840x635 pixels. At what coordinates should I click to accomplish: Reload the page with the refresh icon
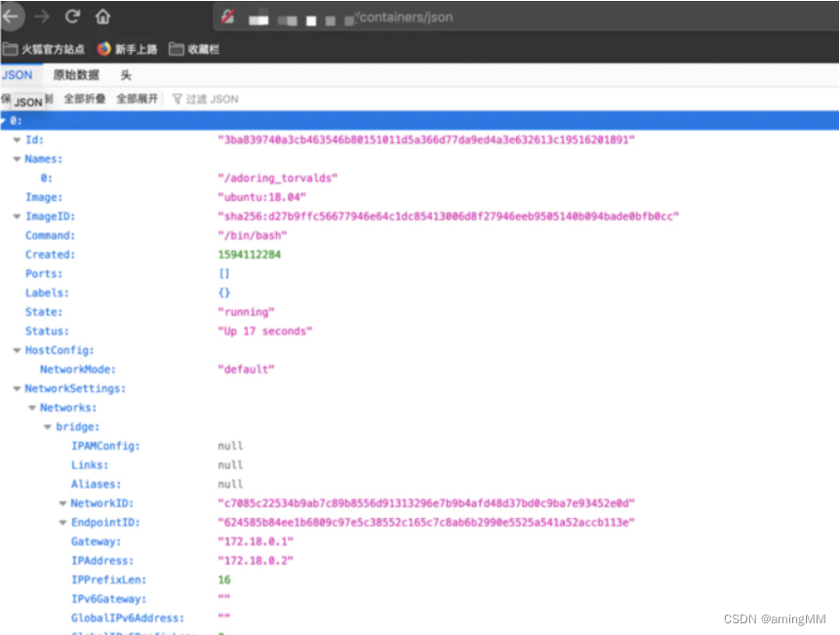coord(72,17)
